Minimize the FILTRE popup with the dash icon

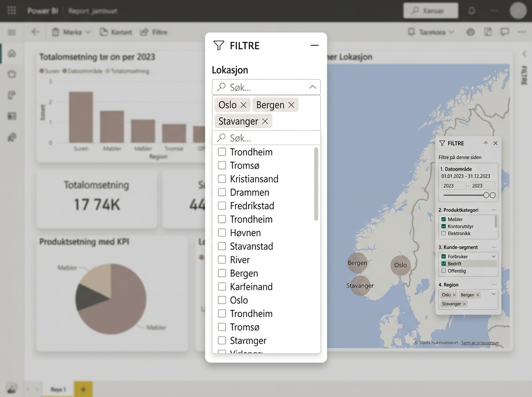tap(314, 45)
